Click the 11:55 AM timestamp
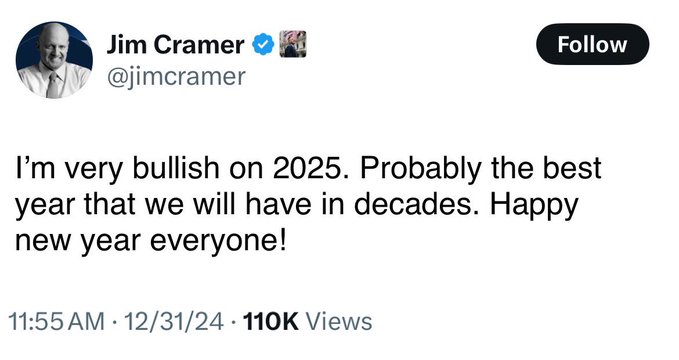The width and height of the screenshot is (679, 360). (57, 322)
